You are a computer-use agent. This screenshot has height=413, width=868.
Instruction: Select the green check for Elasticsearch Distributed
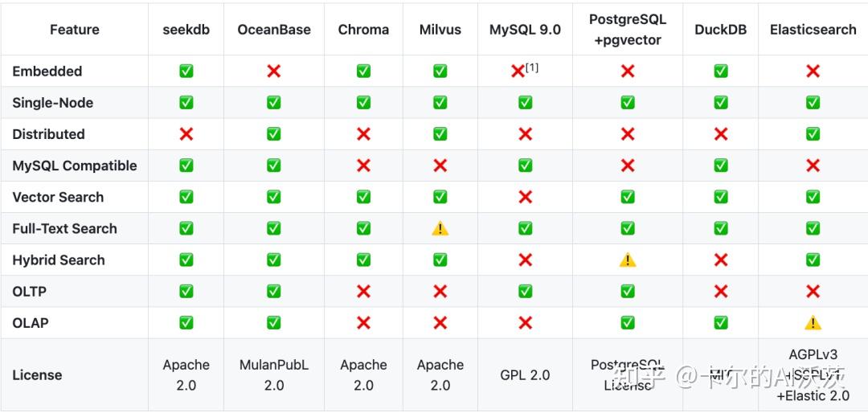pos(813,134)
